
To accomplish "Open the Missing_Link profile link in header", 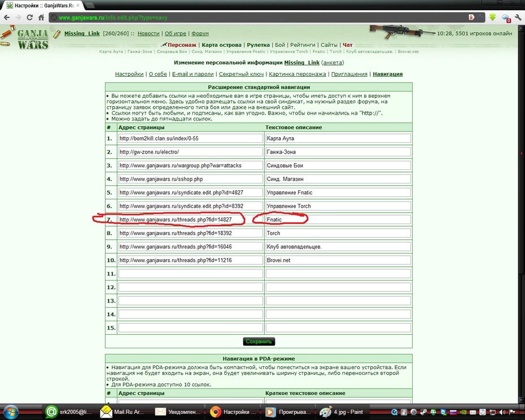I will click(82, 33).
